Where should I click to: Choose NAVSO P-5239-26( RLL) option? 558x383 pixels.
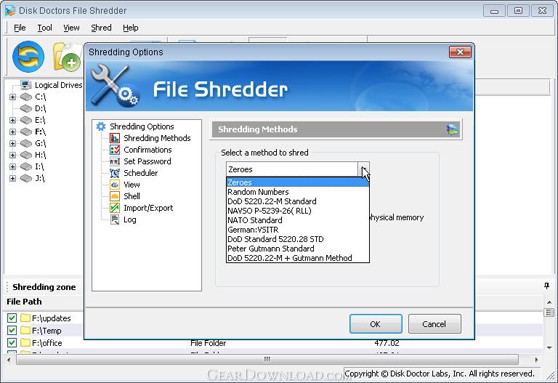298,211
